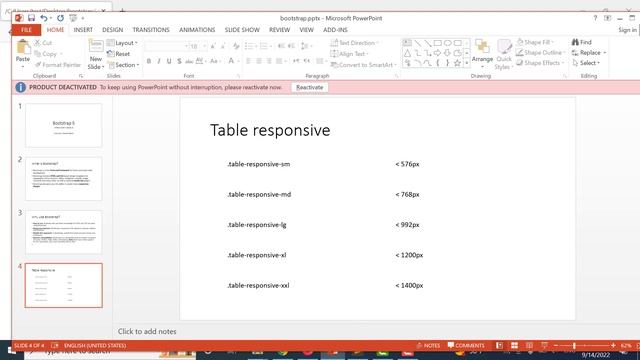Click the Font Color A icon
Image resolution: width=640 pixels, height=360 pixels.
tap(231, 61)
